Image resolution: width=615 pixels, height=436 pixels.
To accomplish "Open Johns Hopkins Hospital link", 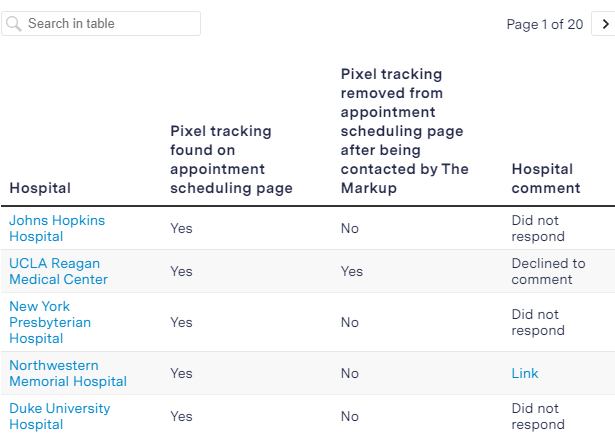I will [57, 228].
